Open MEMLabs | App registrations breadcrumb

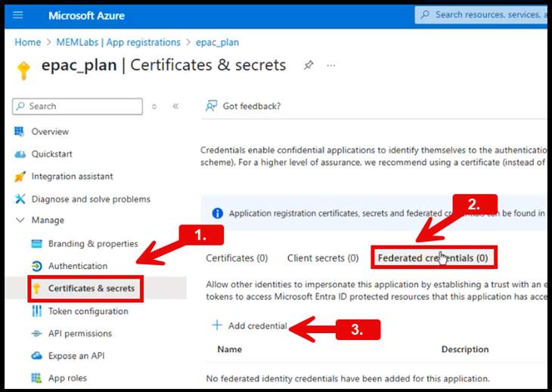[x=118, y=42]
